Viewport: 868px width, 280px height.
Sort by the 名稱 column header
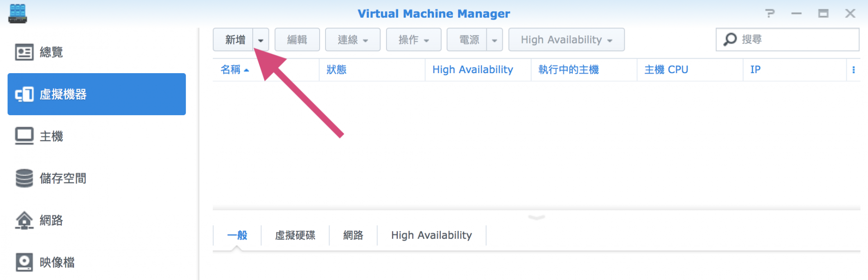(231, 70)
